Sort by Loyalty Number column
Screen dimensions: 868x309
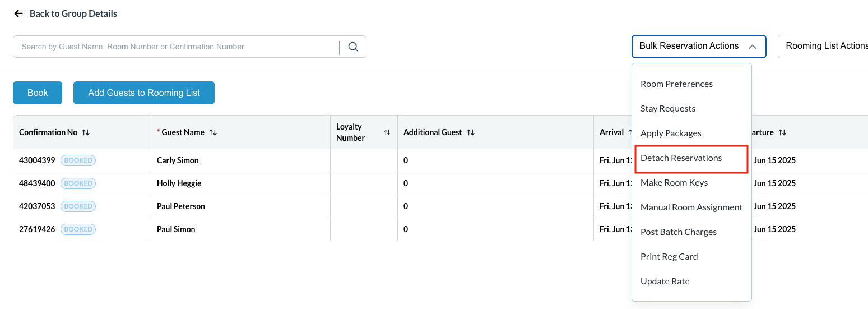(387, 132)
